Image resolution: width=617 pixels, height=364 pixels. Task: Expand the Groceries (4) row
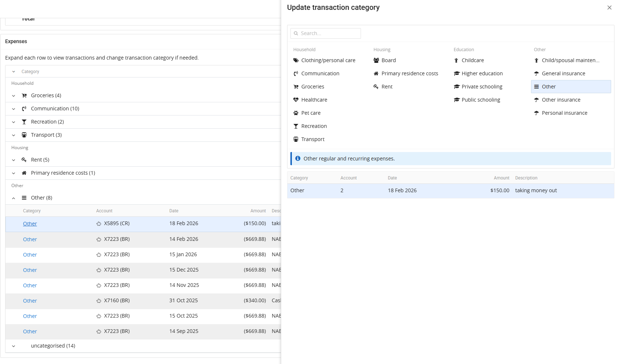point(14,96)
